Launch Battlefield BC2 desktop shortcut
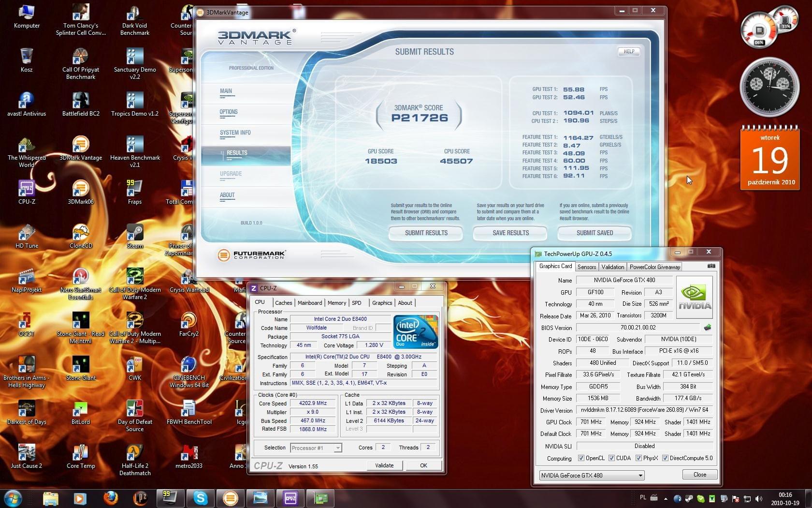 (x=81, y=105)
